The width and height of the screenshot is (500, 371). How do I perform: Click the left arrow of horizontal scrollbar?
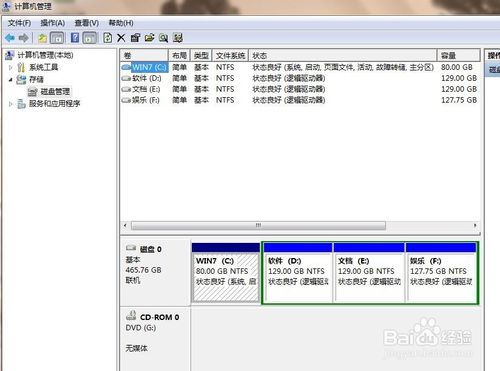click(125, 226)
